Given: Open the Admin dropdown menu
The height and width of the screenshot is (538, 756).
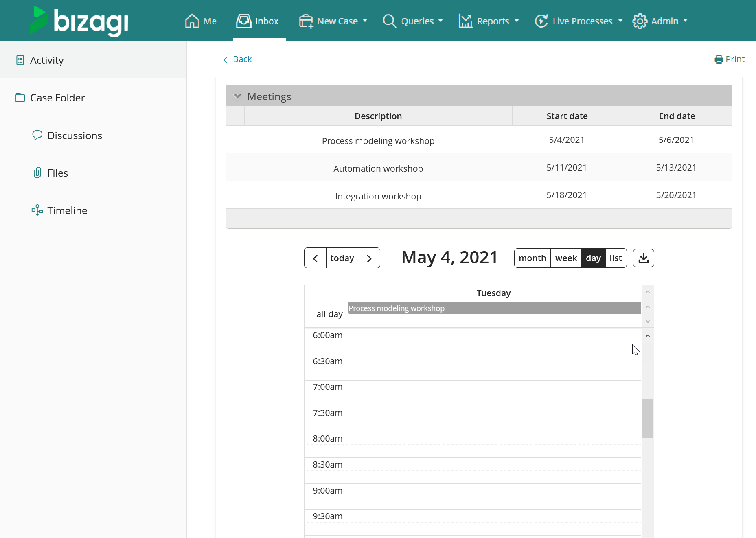Looking at the screenshot, I should tap(660, 21).
